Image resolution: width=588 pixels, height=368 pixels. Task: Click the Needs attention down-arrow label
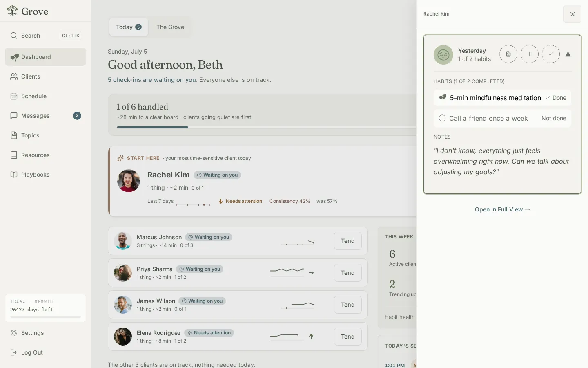[241, 201]
